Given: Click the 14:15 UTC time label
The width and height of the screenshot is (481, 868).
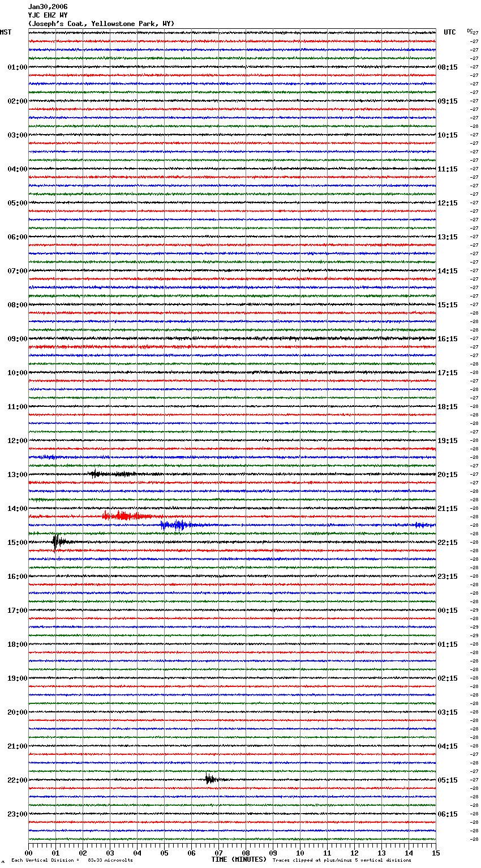Looking at the screenshot, I should (x=448, y=271).
